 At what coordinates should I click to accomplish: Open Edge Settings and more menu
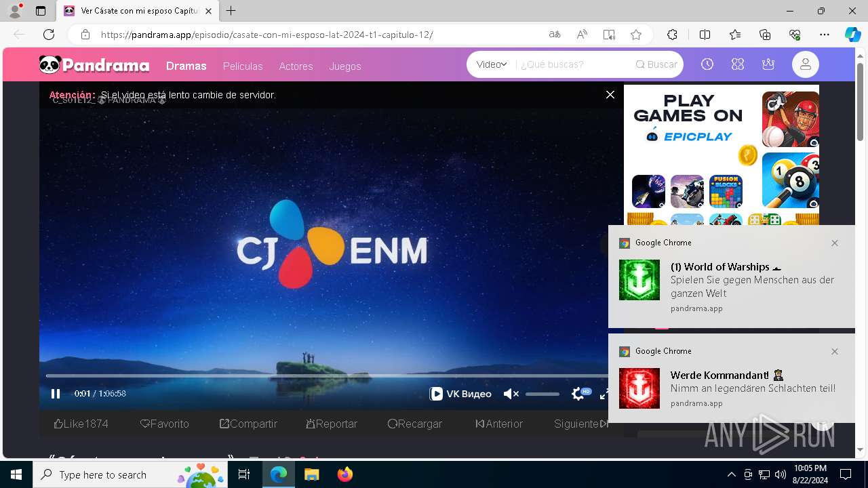click(x=825, y=35)
